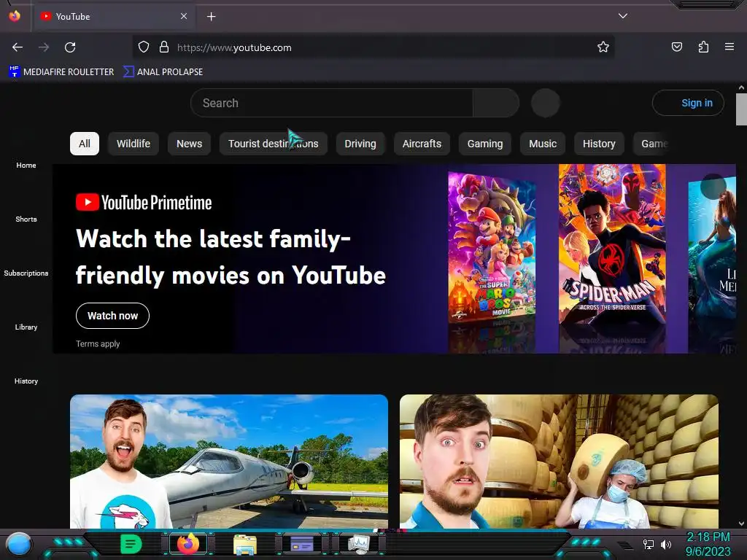Viewport: 747px width, 560px height.
Task: Click the Watch now button
Action: 112,316
